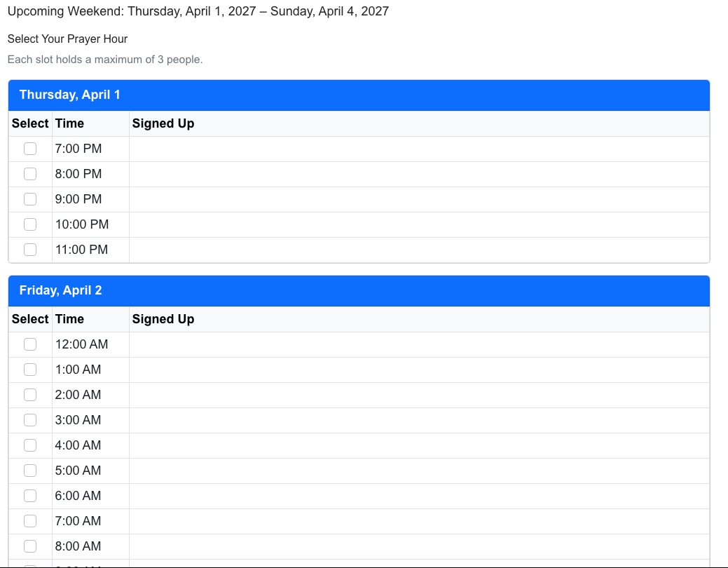This screenshot has width=728, height=568.
Task: Enable the Friday 4:00 AM checkbox
Action: (30, 445)
